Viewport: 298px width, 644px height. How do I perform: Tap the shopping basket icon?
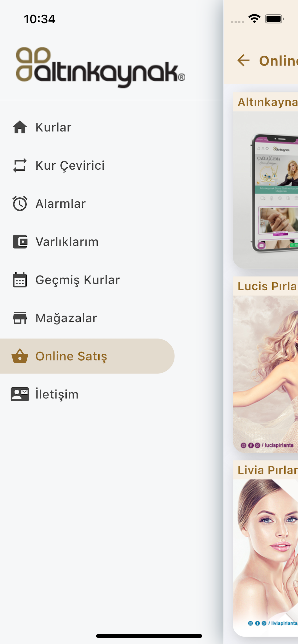20,356
